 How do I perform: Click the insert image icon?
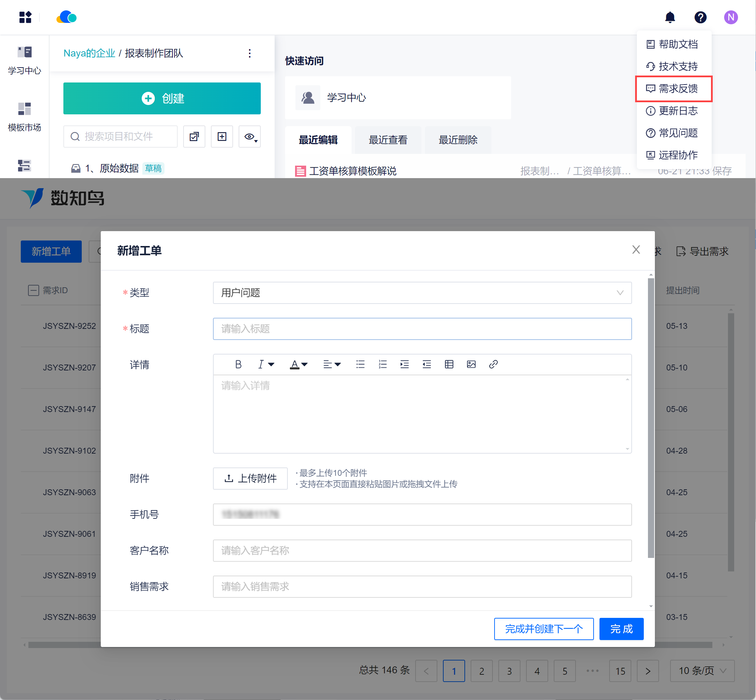(x=471, y=365)
